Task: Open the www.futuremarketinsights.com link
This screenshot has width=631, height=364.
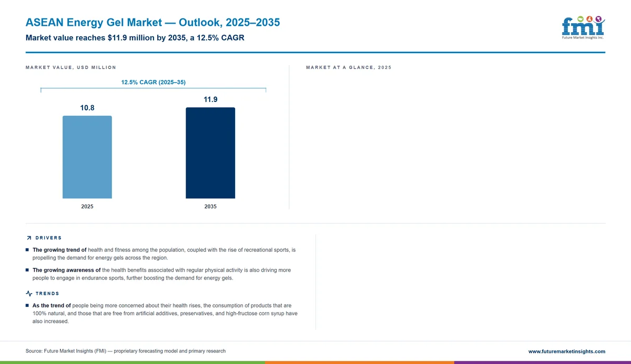Action: coord(566,351)
